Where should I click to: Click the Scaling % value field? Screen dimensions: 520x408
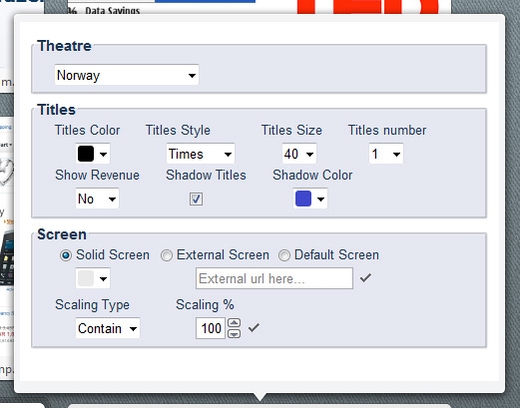point(211,328)
